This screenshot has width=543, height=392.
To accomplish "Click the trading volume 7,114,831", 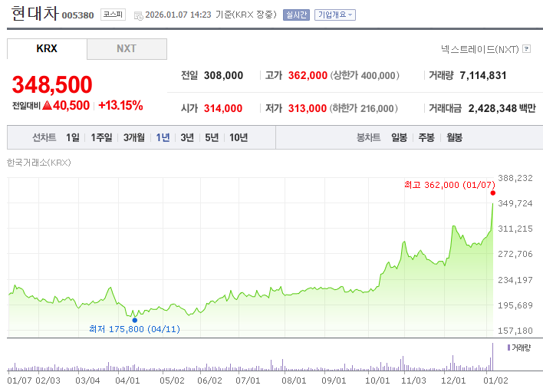I will point(483,75).
